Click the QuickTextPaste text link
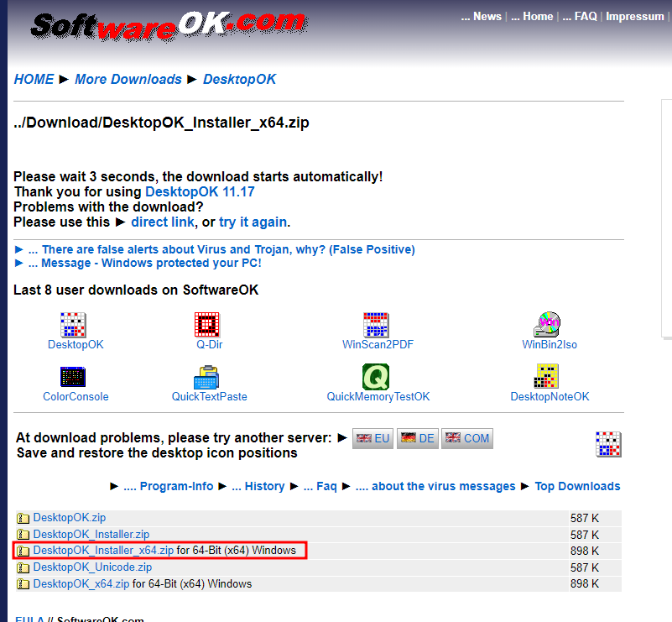 pyautogui.click(x=209, y=396)
